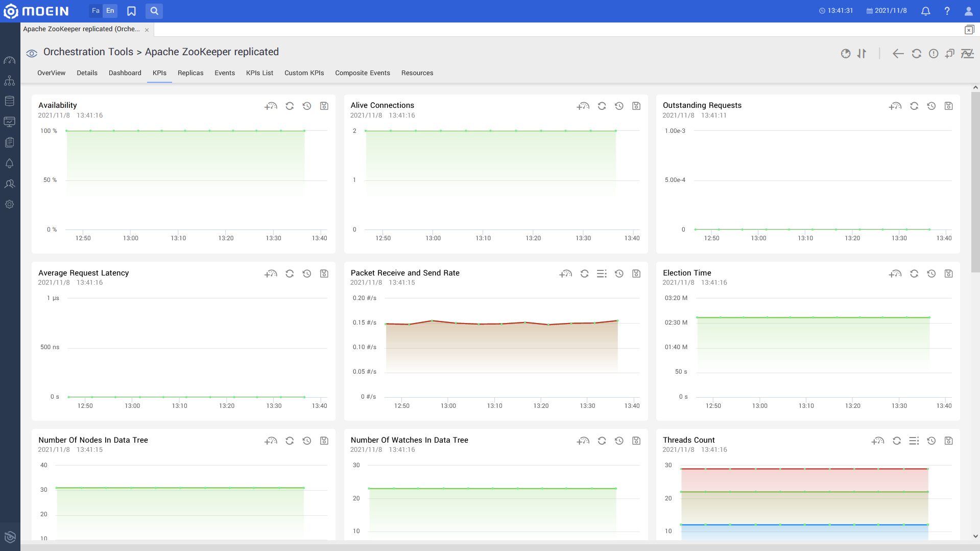Open the Custom KPIs tab
980x551 pixels.
[304, 73]
